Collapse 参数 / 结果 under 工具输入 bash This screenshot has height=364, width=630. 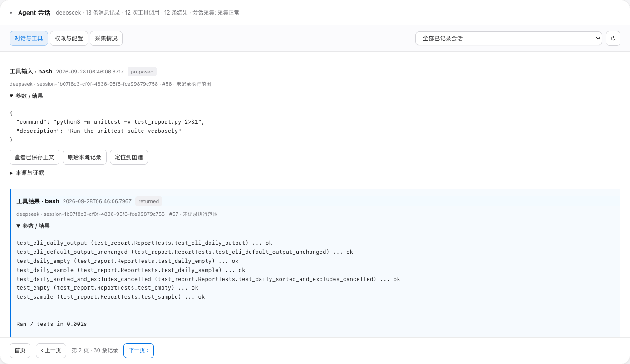coord(26,96)
